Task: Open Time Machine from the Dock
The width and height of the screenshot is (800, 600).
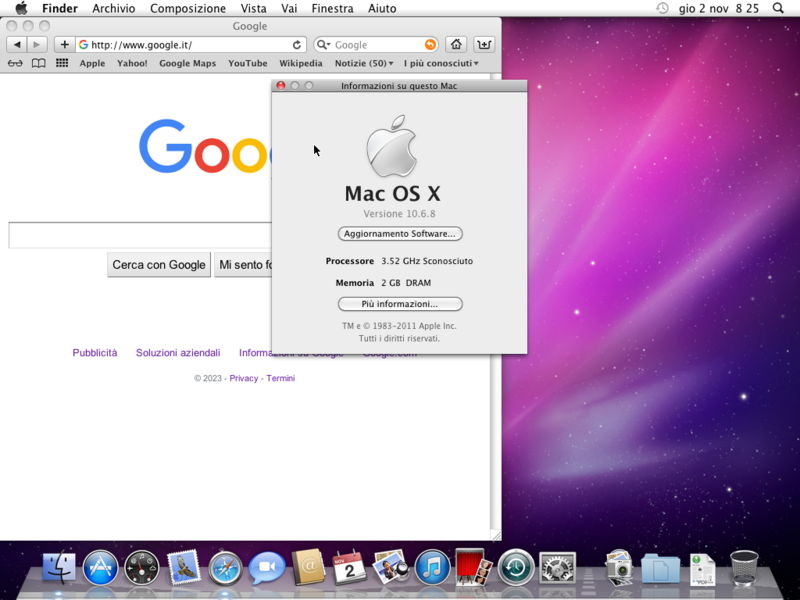Action: pyautogui.click(x=516, y=567)
